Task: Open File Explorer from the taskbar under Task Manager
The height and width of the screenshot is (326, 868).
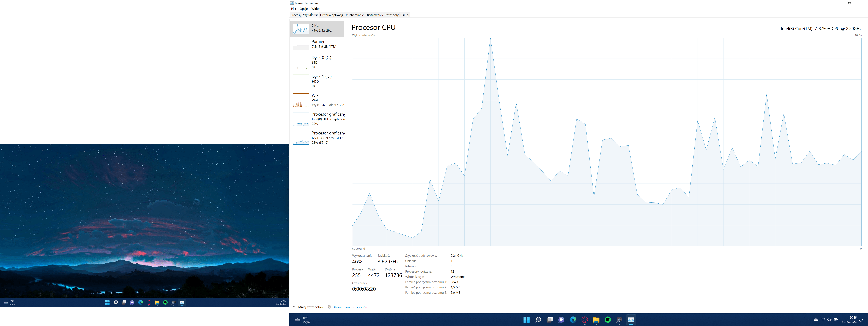Action: click(596, 320)
